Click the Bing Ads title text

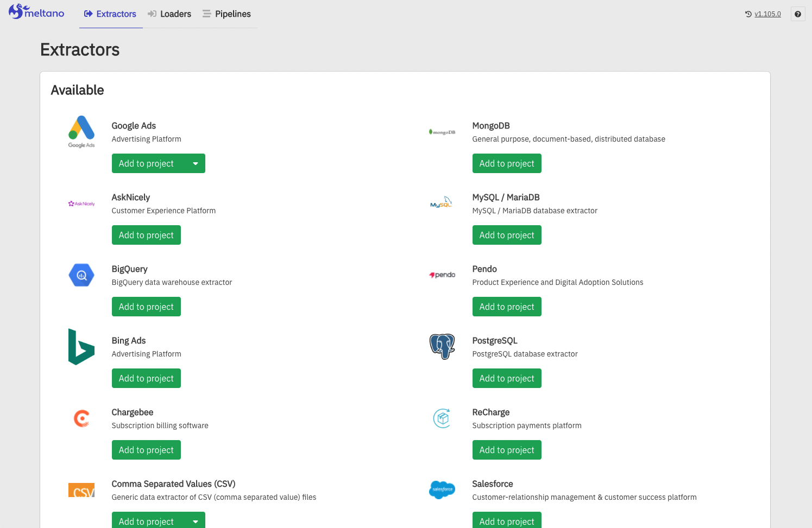pyautogui.click(x=129, y=341)
